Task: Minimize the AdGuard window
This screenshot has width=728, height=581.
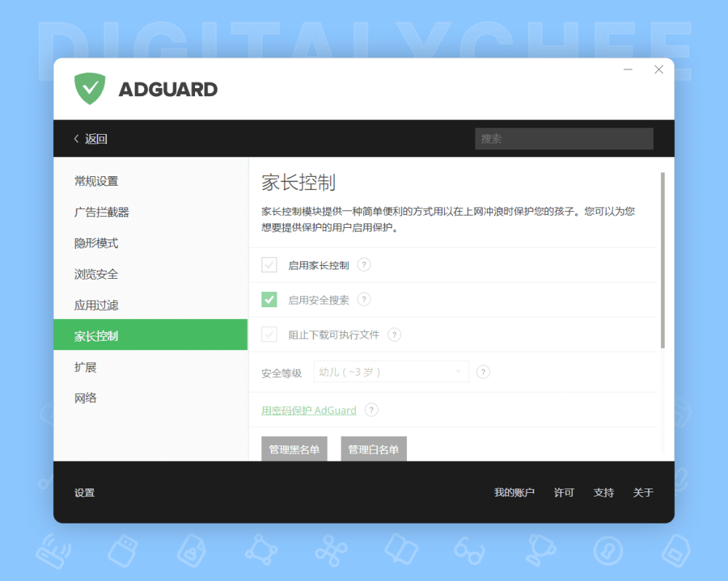Action: (x=628, y=70)
